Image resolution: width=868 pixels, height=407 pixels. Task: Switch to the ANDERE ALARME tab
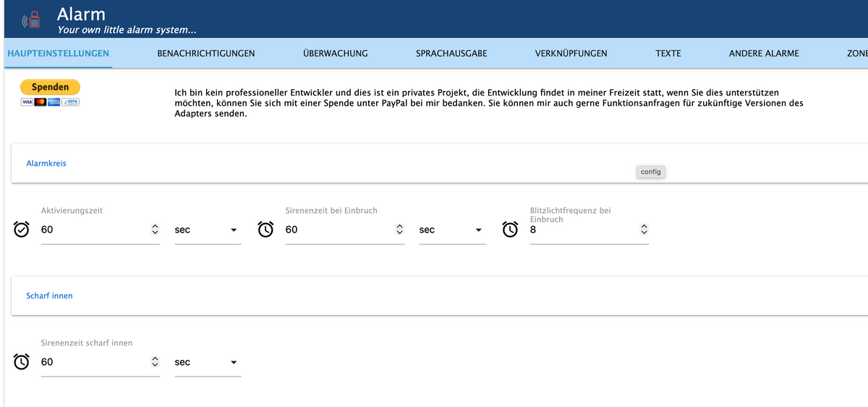point(764,54)
